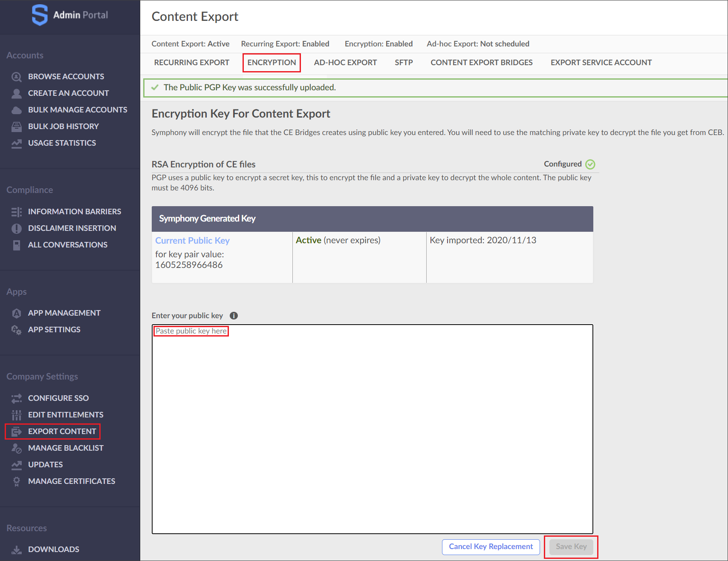View Bulk Job History
This screenshot has height=561, width=728.
pyautogui.click(x=64, y=127)
